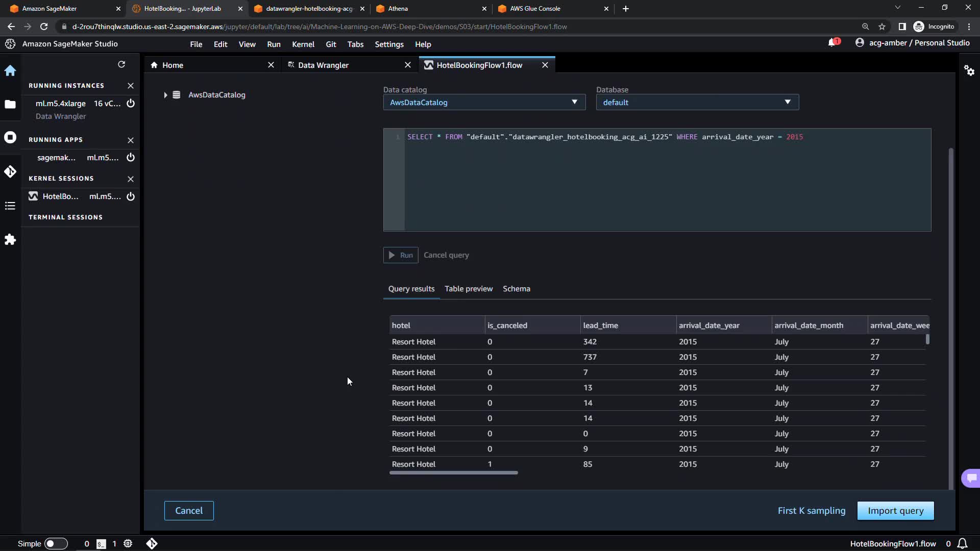980x551 pixels.
Task: Open the extension manager puzzle icon
Action: [10, 240]
